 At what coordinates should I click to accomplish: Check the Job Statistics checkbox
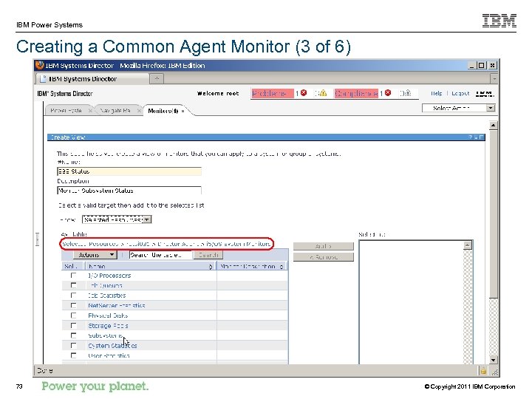point(73,296)
